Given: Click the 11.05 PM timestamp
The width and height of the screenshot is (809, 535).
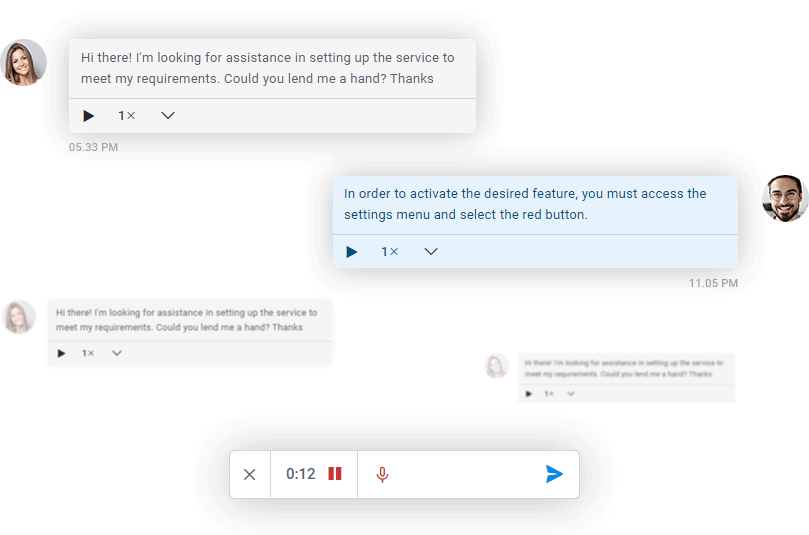Looking at the screenshot, I should pos(713,284).
